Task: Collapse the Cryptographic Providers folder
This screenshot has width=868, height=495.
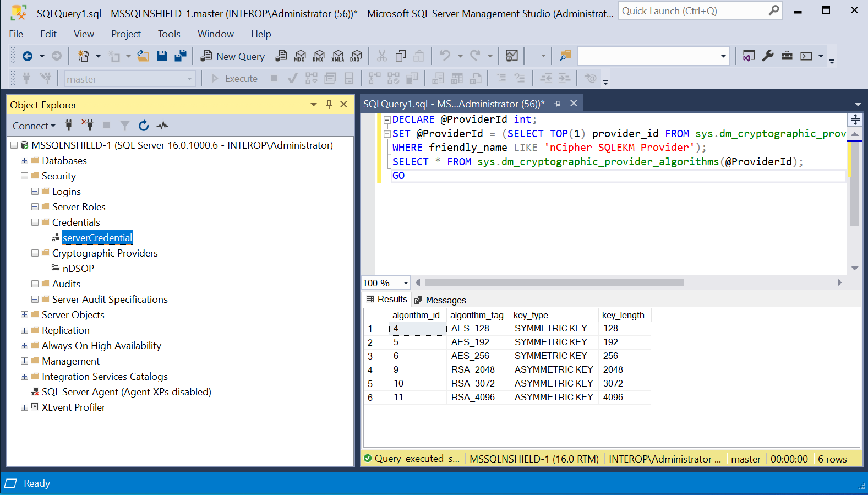Action: pos(35,253)
